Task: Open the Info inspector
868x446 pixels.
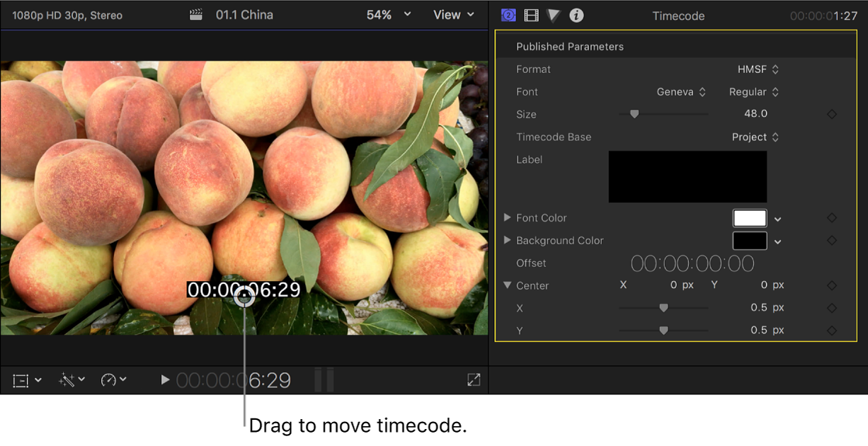Action: [x=576, y=15]
